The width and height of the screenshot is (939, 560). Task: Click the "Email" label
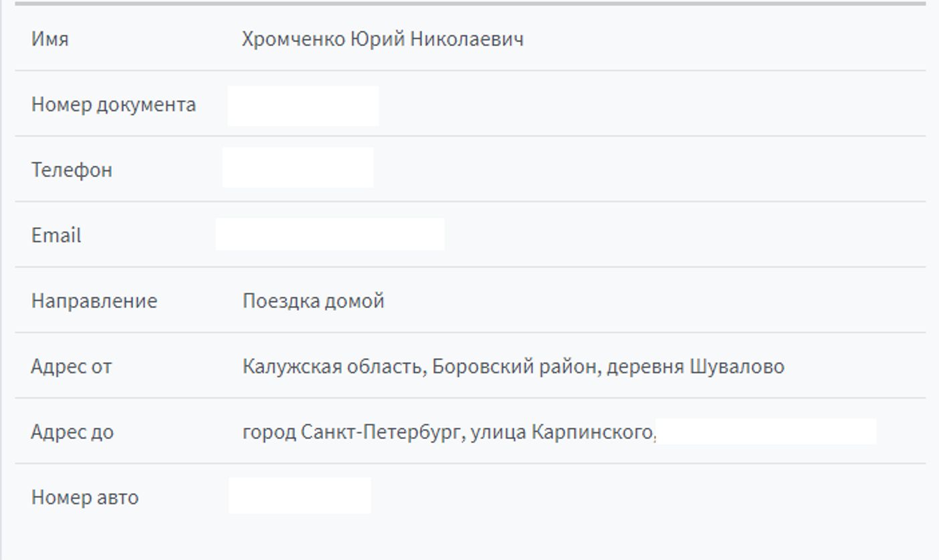tap(56, 235)
